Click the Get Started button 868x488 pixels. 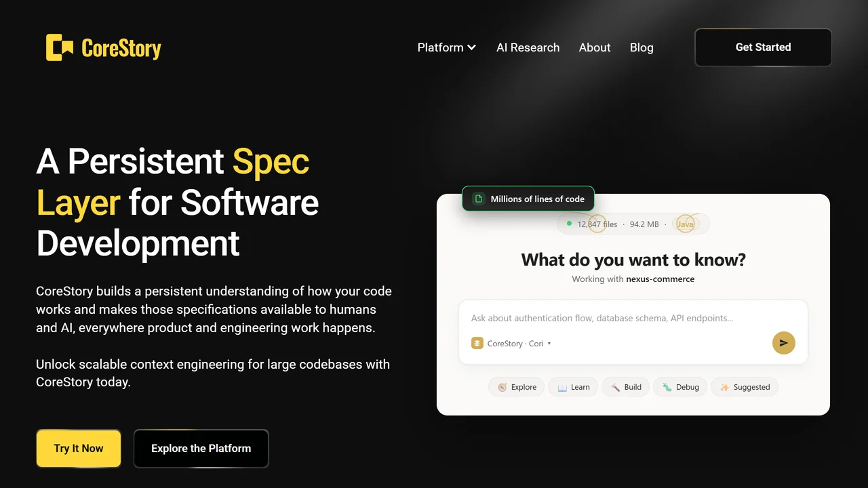[x=764, y=47]
